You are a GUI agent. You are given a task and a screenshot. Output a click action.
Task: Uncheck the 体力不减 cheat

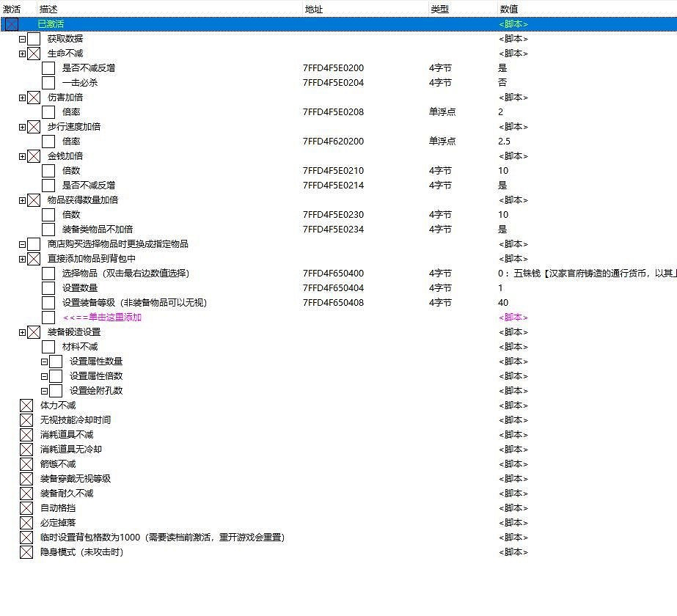click(x=26, y=406)
